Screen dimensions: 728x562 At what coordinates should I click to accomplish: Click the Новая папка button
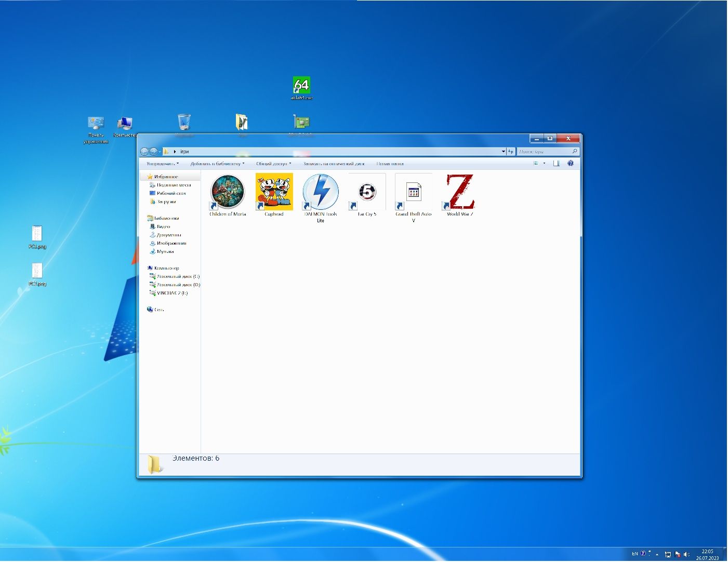pyautogui.click(x=390, y=164)
